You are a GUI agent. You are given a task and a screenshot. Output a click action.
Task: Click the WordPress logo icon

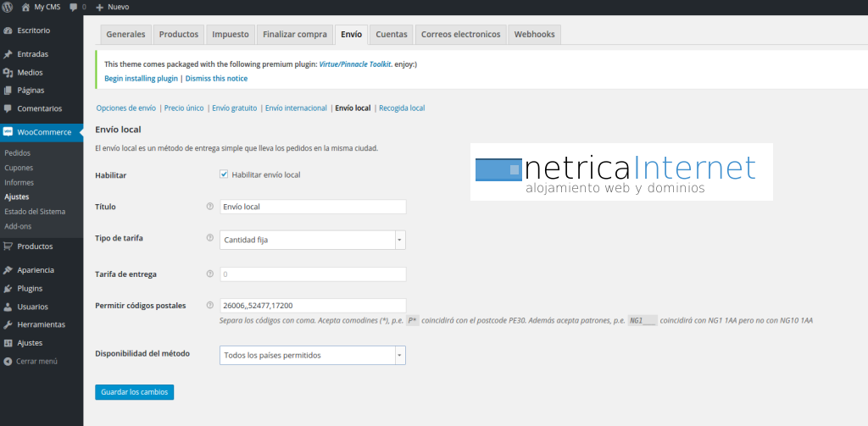(8, 7)
